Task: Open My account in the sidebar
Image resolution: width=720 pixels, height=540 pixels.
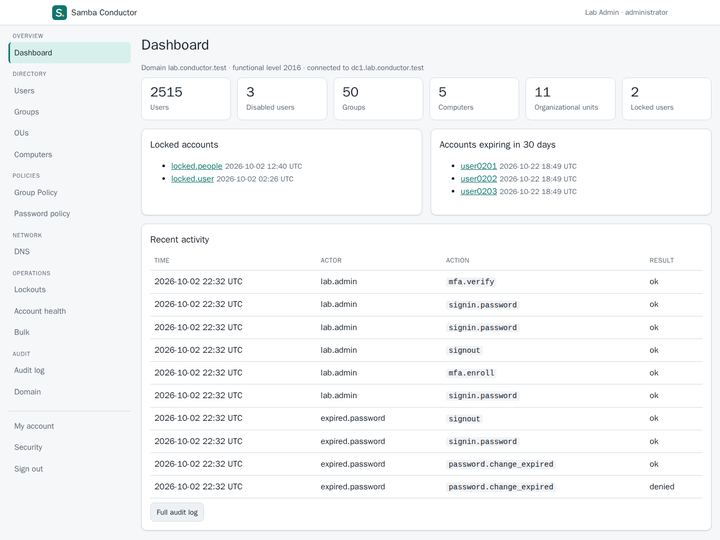Action: (x=34, y=426)
